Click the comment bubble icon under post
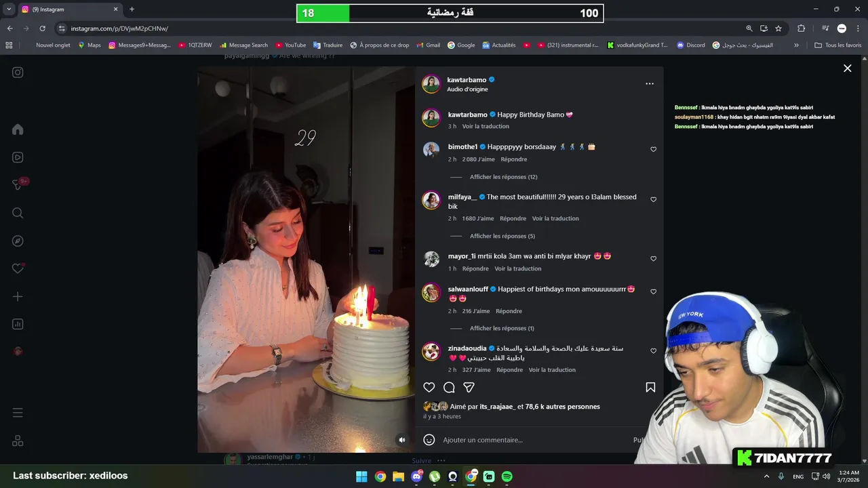Screen dimensions: 868x488 click(449, 387)
